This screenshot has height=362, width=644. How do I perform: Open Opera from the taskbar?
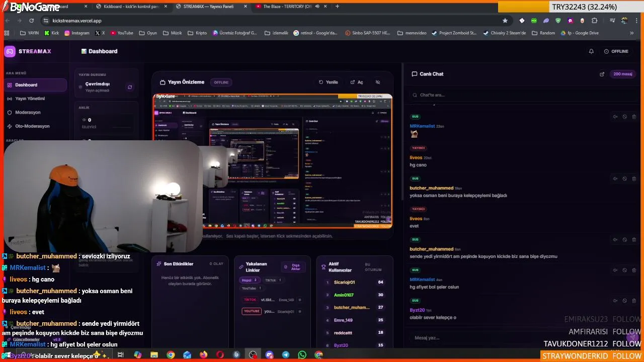coord(220,355)
